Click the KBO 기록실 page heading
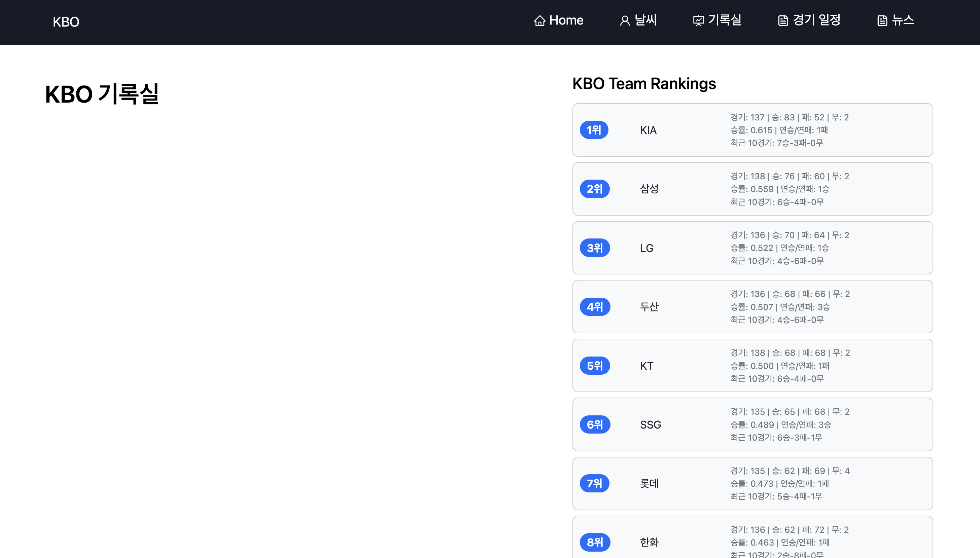This screenshot has height=558, width=980. [x=102, y=94]
